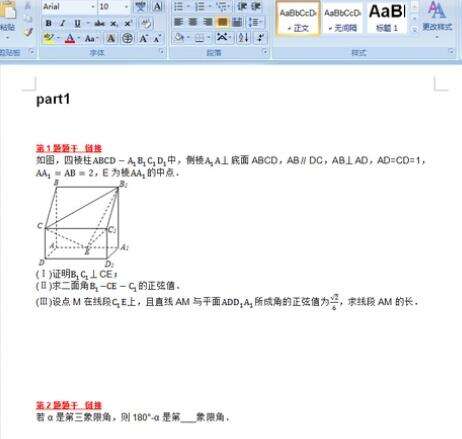Click the multilevel list icon
The height and width of the screenshot is (439, 462).
(x=222, y=6)
